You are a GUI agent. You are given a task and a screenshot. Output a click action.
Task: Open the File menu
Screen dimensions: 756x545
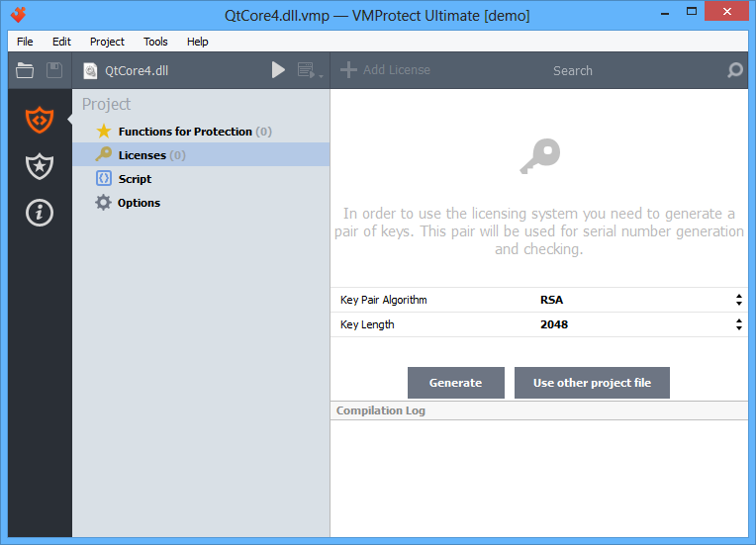pyautogui.click(x=25, y=42)
